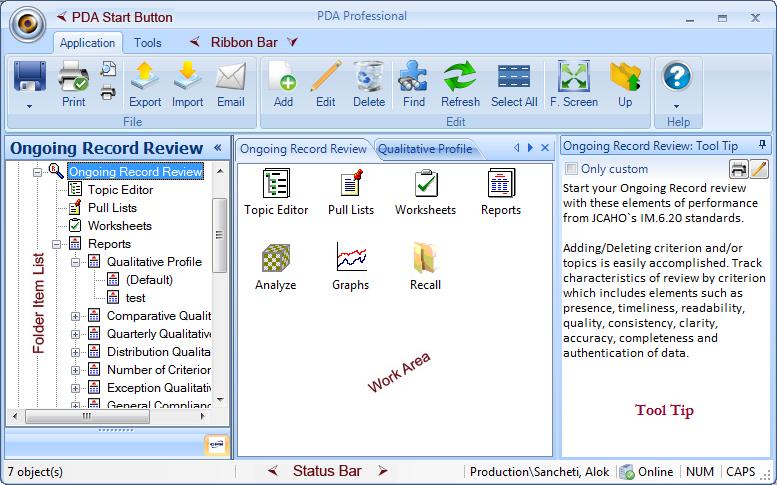Enable the Only custom checkbox

tap(571, 168)
